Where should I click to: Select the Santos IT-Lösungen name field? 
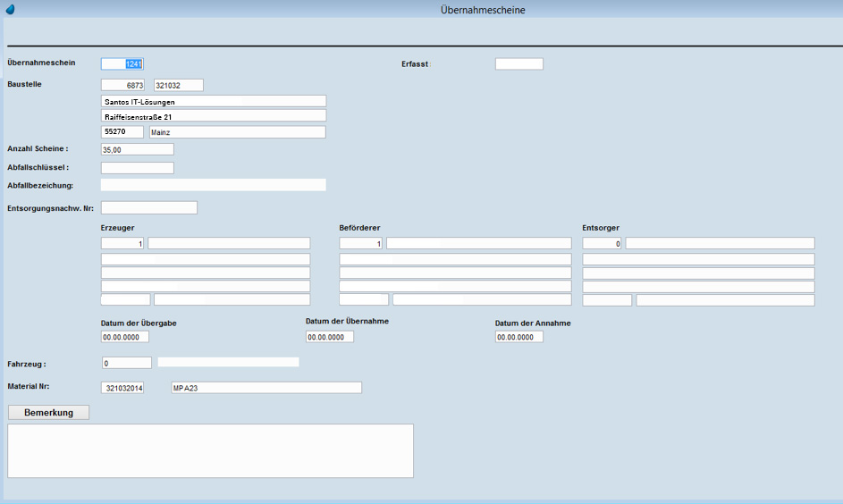pyautogui.click(x=214, y=101)
